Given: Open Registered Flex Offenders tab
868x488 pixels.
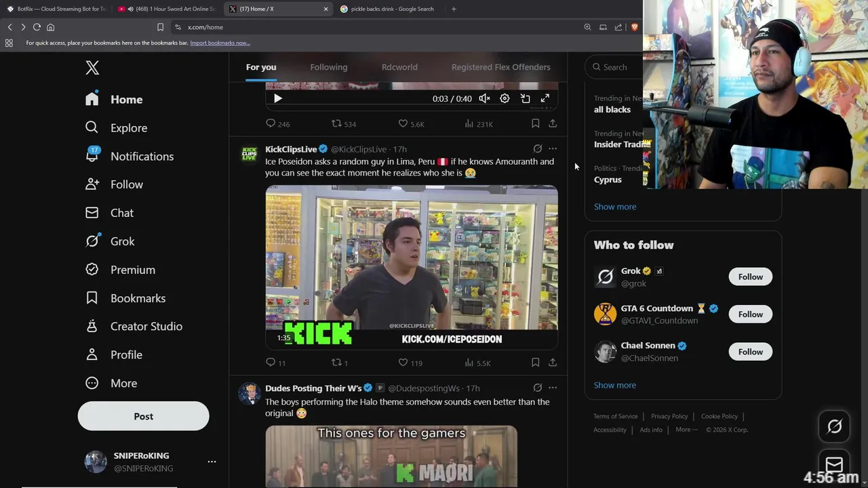Looking at the screenshot, I should pos(501,67).
